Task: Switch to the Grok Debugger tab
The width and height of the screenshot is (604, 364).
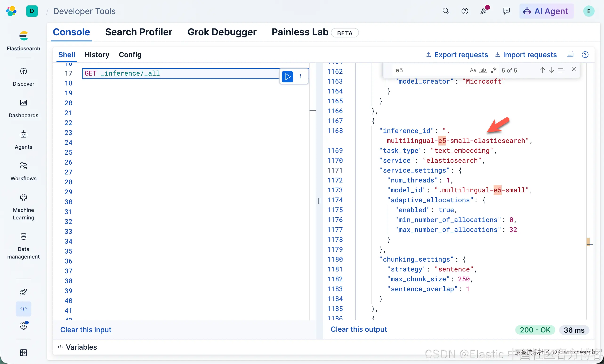Action: 222,32
